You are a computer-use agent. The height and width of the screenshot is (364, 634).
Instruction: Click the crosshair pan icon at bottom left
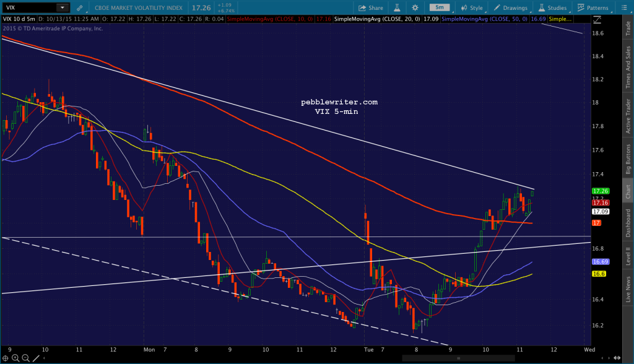pos(5,358)
